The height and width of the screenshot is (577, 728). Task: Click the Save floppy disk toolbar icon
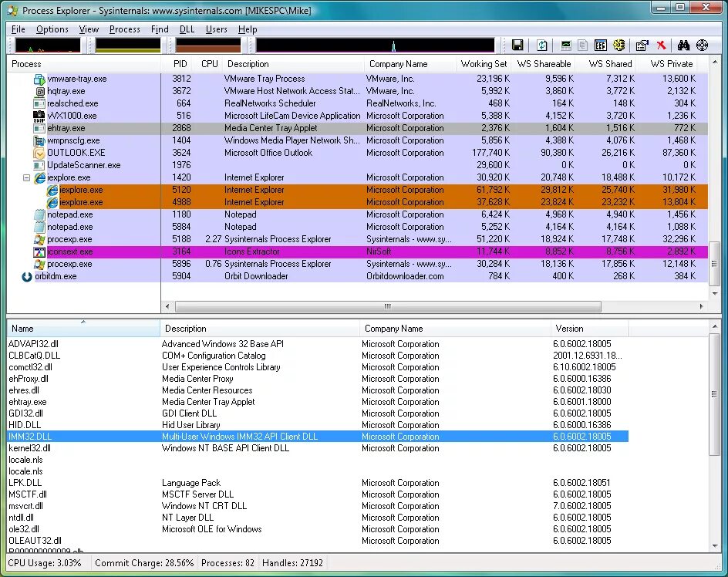pos(517,45)
